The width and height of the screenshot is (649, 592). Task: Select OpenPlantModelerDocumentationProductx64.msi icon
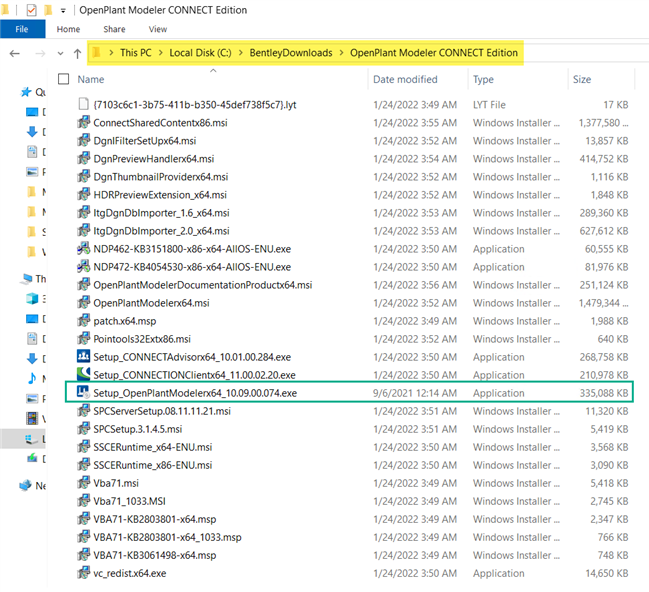coord(84,284)
